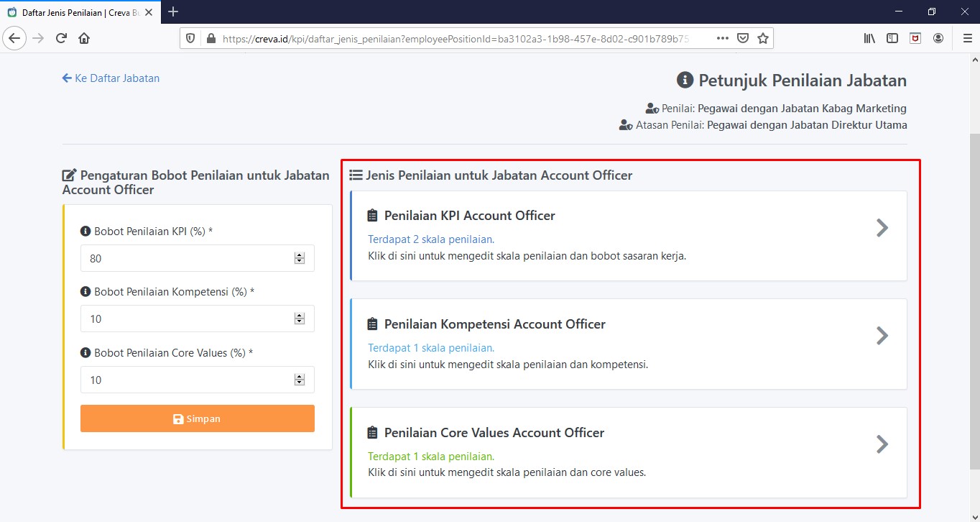The width and height of the screenshot is (980, 522).
Task: Click the Pocket save icon
Action: pos(744,38)
